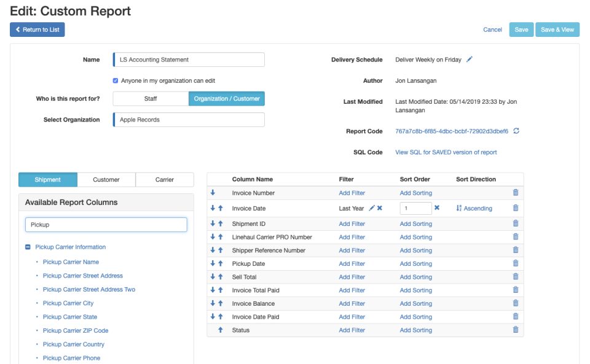The image size is (590, 364).
Task: Add sorting to Status
Action: (x=416, y=330)
